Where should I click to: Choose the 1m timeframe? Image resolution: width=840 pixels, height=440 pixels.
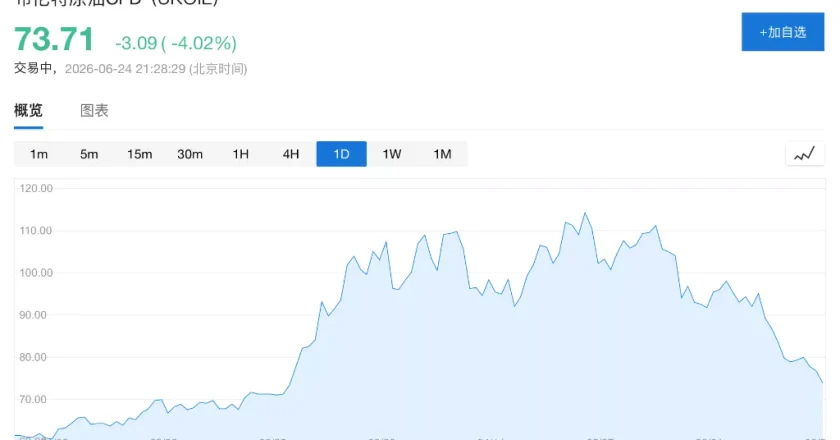(39, 154)
